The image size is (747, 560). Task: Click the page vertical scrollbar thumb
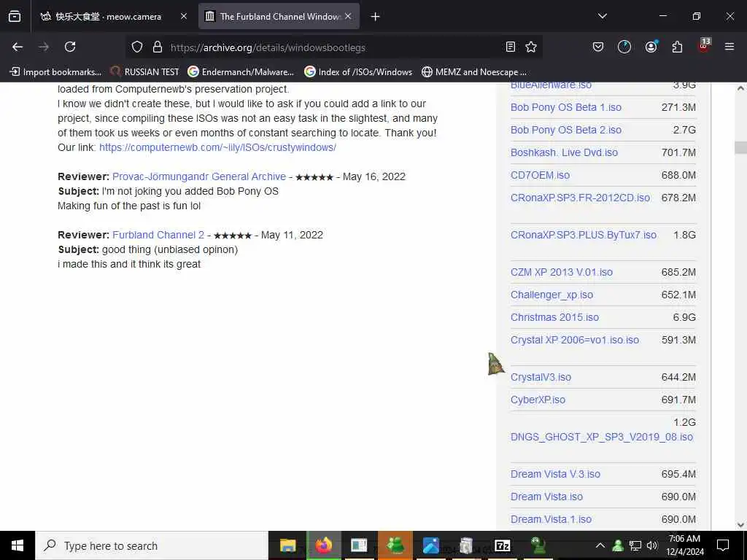click(x=740, y=147)
